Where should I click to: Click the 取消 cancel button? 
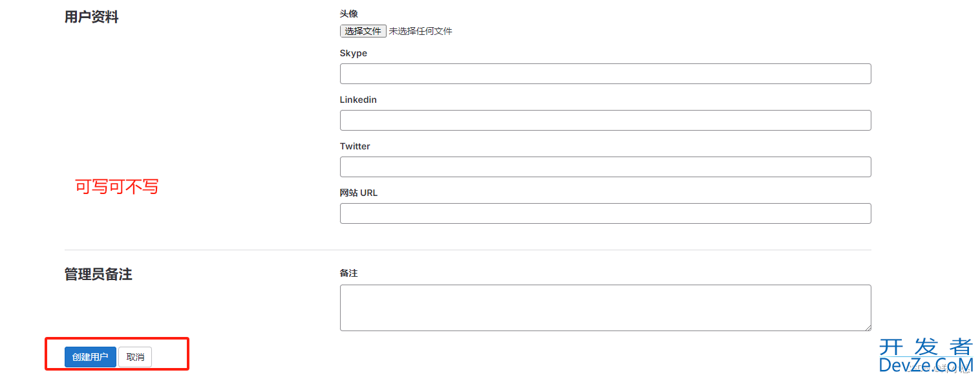(135, 357)
